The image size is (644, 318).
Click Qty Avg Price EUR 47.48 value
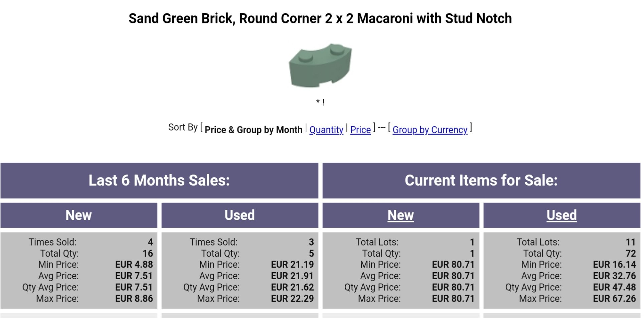pos(614,287)
